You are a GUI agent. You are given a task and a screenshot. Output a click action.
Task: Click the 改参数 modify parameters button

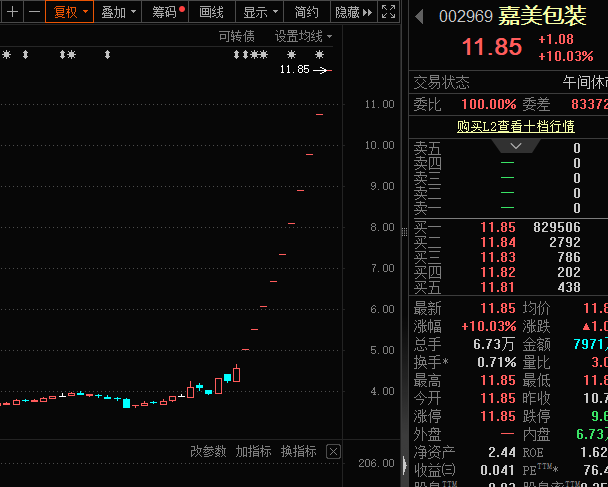click(208, 451)
